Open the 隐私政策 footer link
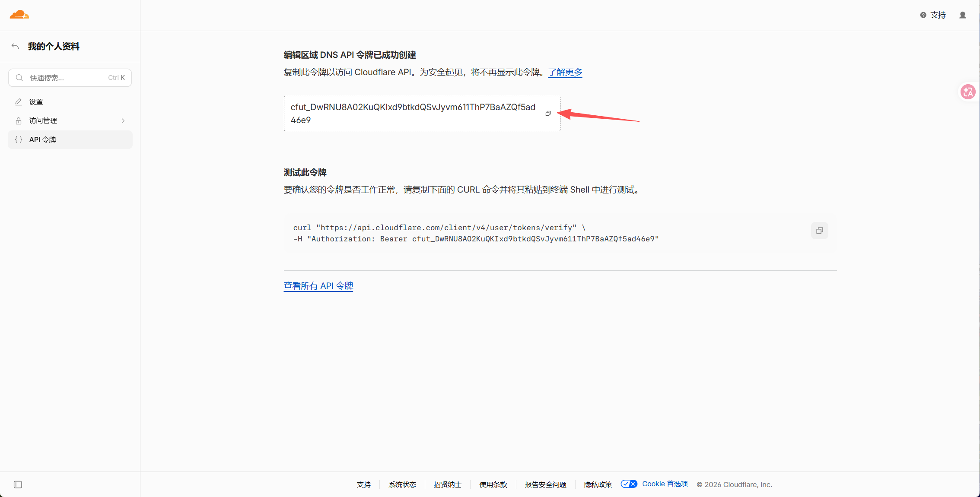The width and height of the screenshot is (980, 497). point(598,484)
